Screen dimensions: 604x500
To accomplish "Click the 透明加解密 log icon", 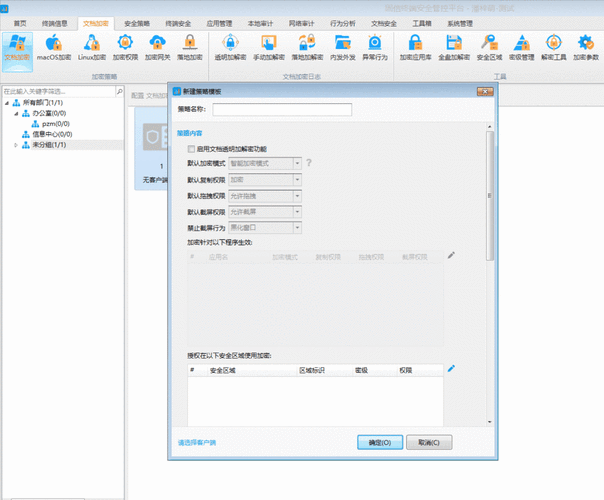I will pos(231,46).
